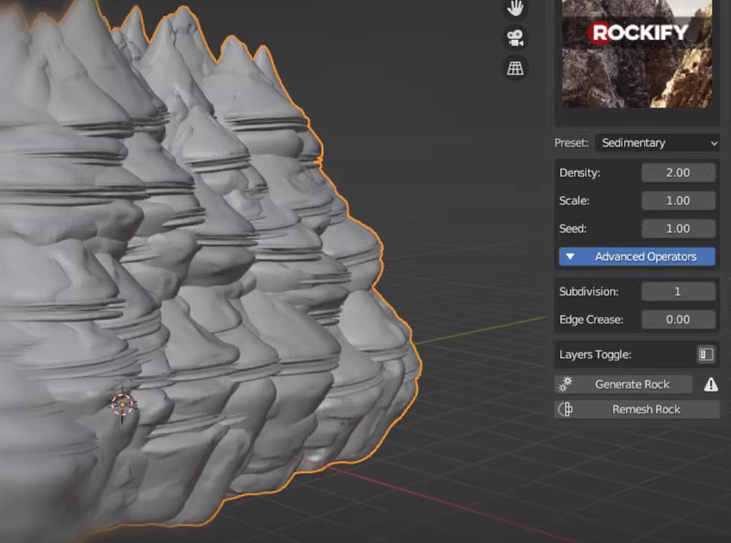731x543 pixels.
Task: Toggle the Layers Toggle switch
Action: (705, 354)
